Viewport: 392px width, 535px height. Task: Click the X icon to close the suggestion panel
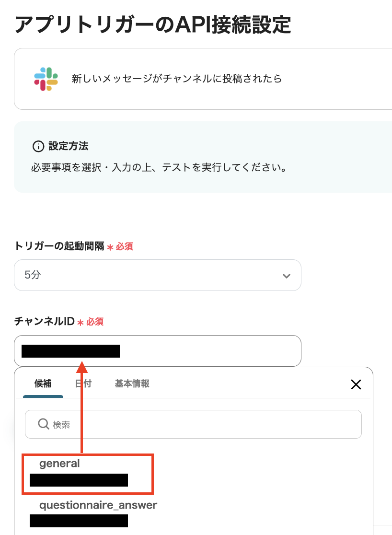pos(356,384)
